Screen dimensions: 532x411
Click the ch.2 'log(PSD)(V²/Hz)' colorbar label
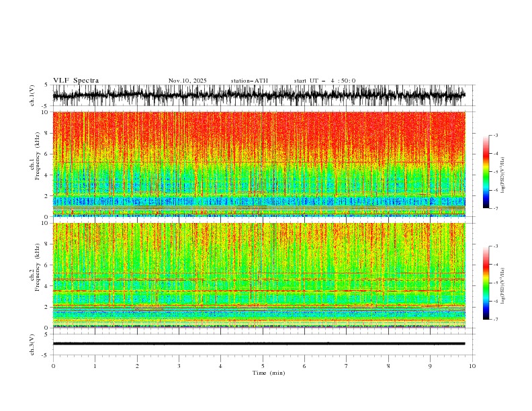503,286
